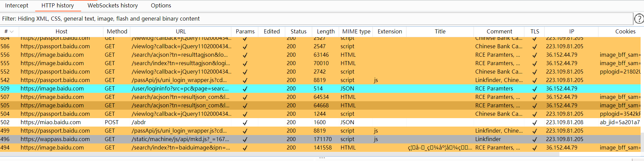This screenshot has height=161, width=644.
Task: Click length 171170 in row 496
Action: 323,139
